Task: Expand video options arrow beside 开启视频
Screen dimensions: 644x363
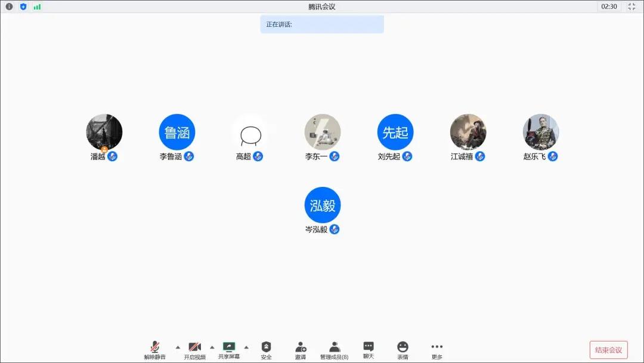Action: (x=212, y=347)
